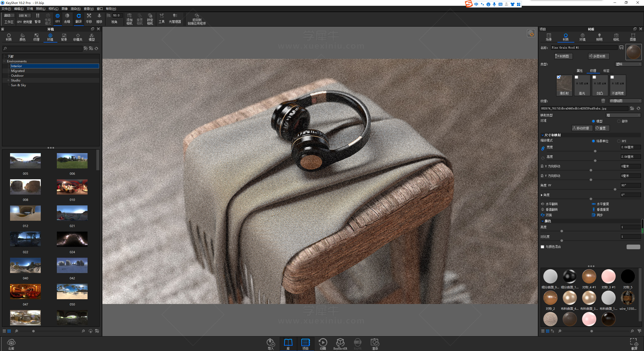Select the 模型 alignment radio button
Viewport: 644px width, 351px height.
(593, 121)
